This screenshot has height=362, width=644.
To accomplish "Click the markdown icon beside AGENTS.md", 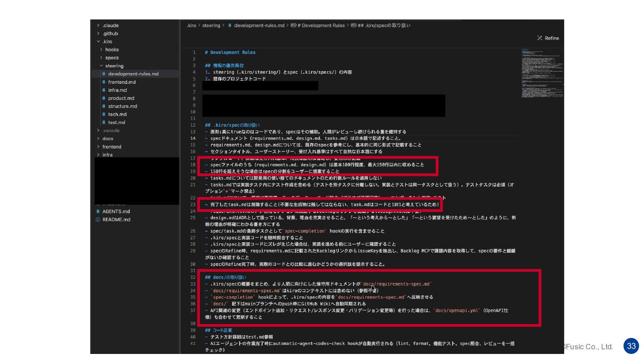I will point(98,212).
